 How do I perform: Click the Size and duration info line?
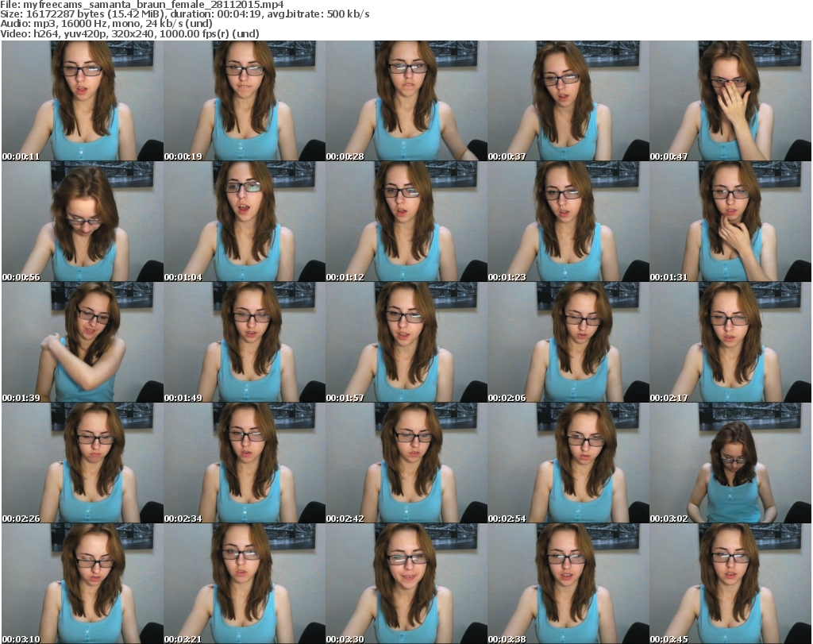pyautogui.click(x=184, y=14)
